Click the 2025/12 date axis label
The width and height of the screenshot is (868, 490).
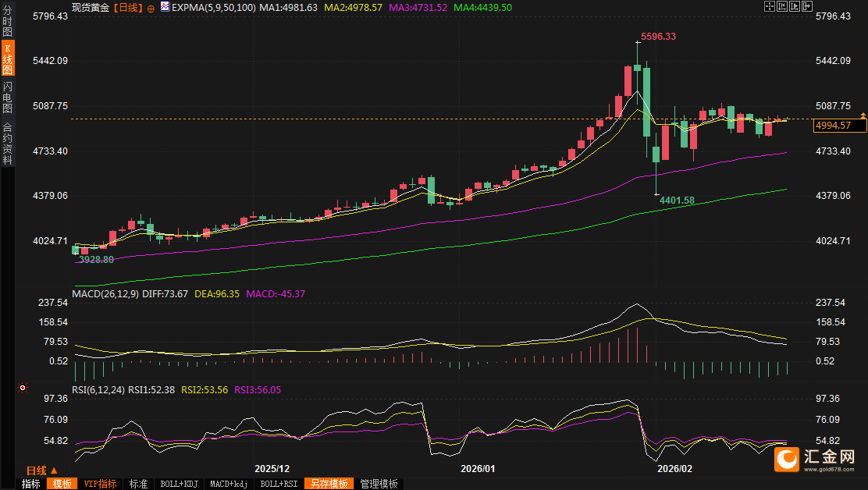tap(272, 468)
